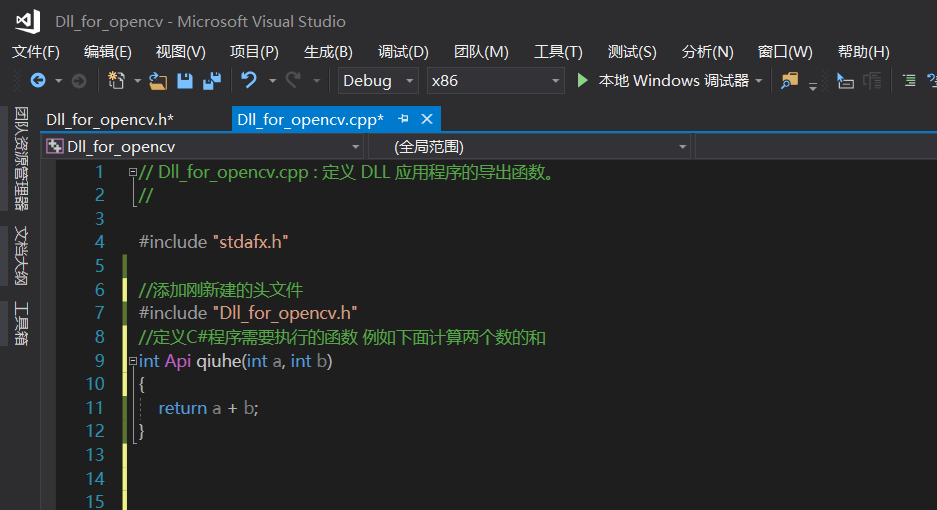The image size is (937, 510).
Task: Open the 文件(F) menu
Action: click(36, 52)
